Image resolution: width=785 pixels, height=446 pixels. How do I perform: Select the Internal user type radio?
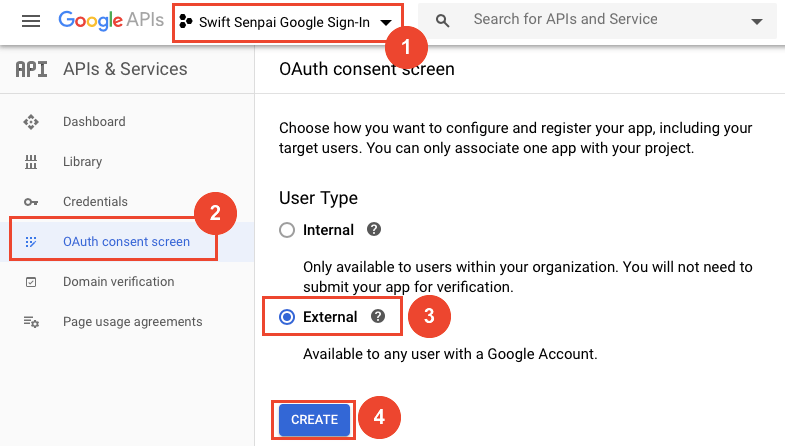click(x=287, y=230)
